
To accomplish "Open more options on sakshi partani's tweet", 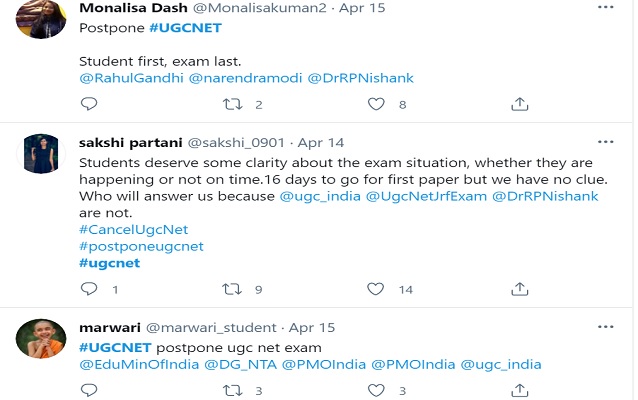I will coord(606,142).
